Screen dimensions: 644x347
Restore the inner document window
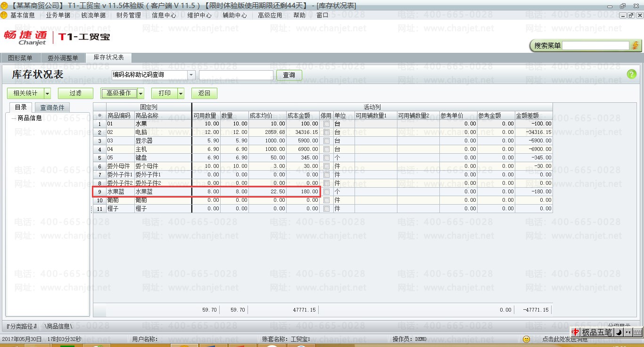[630, 15]
